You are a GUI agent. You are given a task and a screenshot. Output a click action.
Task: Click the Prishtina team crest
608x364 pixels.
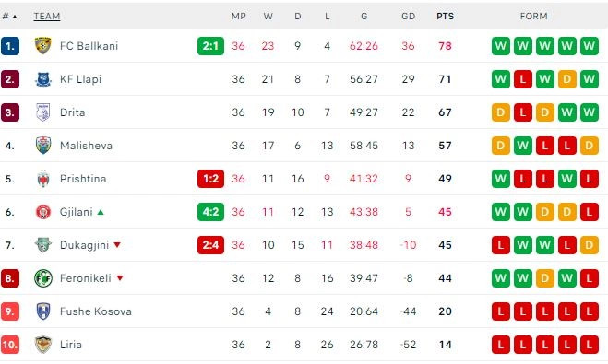43,179
